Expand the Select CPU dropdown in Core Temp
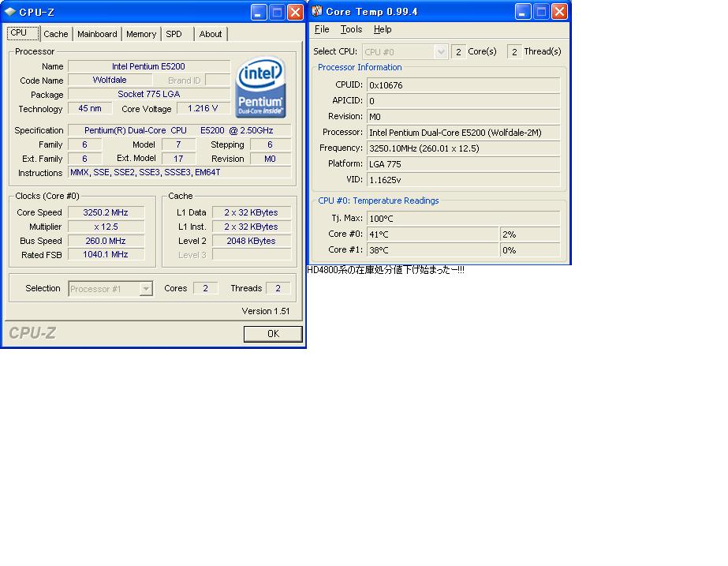Viewport: 728px width, 566px height. (x=441, y=51)
